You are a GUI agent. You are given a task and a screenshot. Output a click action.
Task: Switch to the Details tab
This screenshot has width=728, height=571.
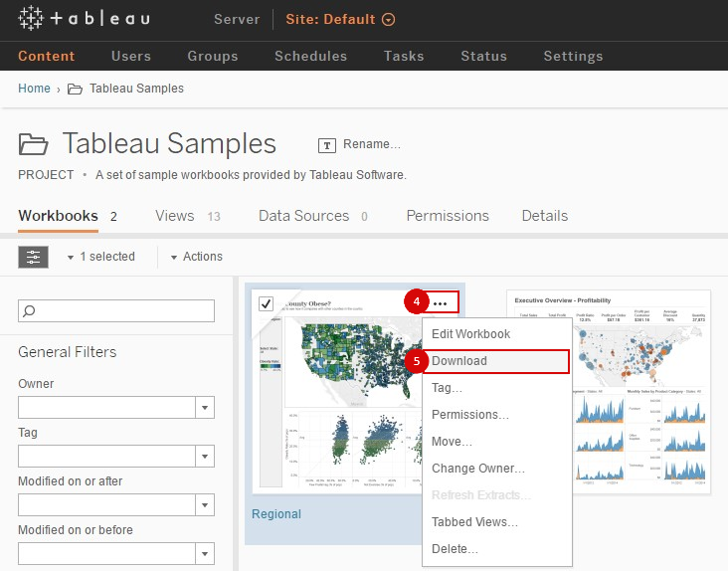point(545,216)
